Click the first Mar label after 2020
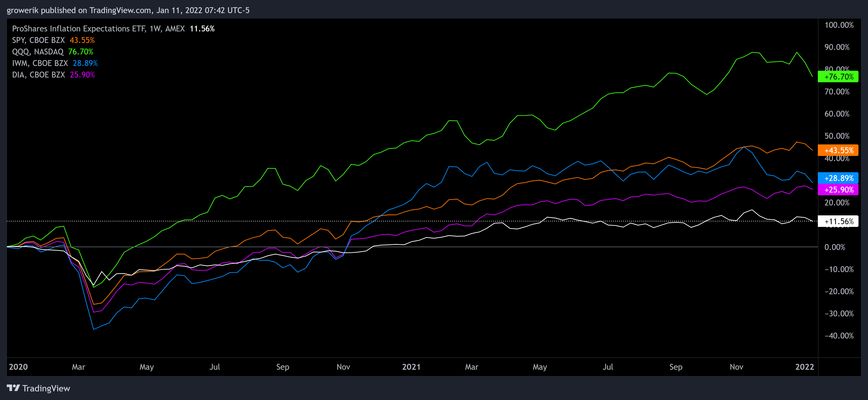The width and height of the screenshot is (868, 400). coord(78,367)
